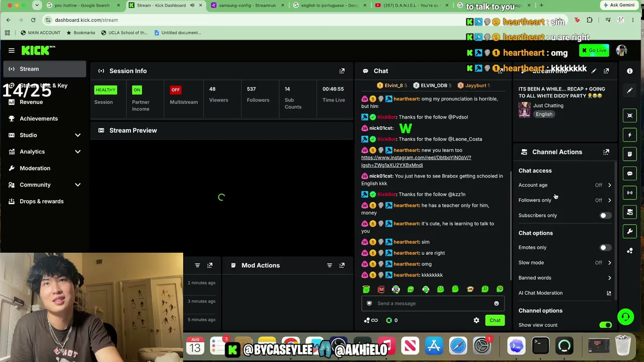Open Slow mode options
The image size is (644, 362).
(565, 262)
